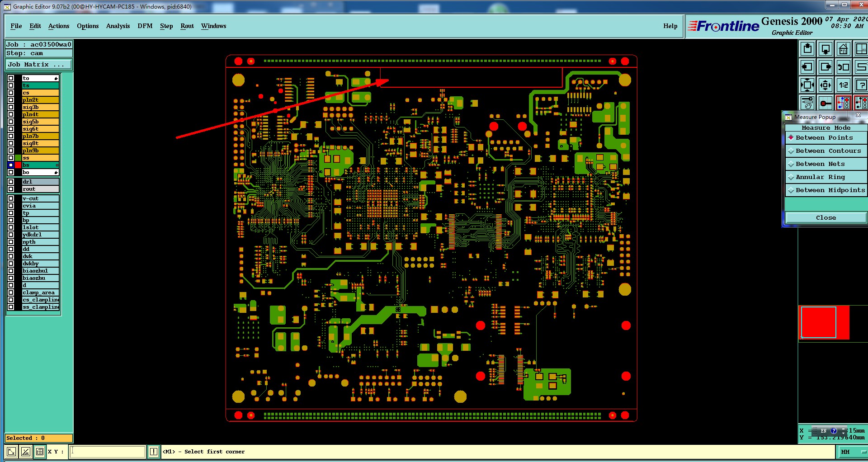Click the angle measurement icon bottom-left
Screen dimensions: 868x462
click(26, 451)
